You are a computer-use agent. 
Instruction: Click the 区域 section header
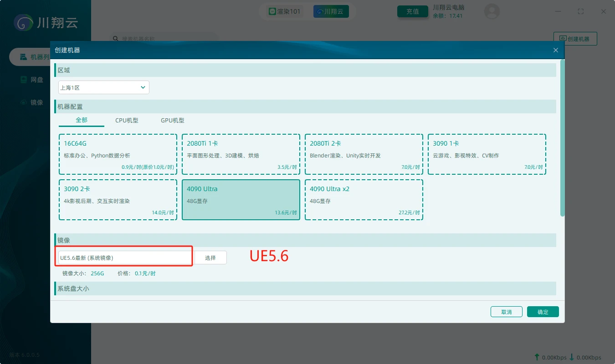tap(305, 70)
